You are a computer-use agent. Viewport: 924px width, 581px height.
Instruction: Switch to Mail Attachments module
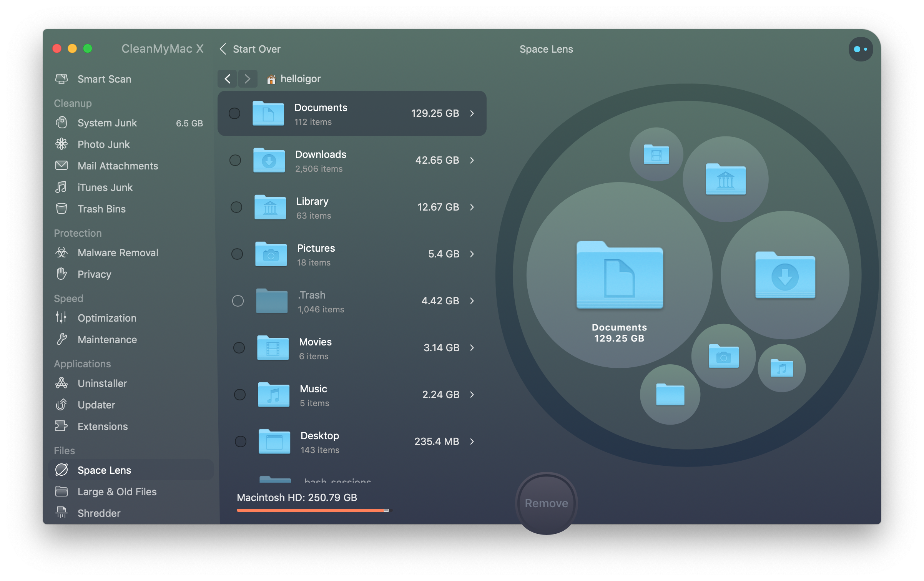[131, 166]
